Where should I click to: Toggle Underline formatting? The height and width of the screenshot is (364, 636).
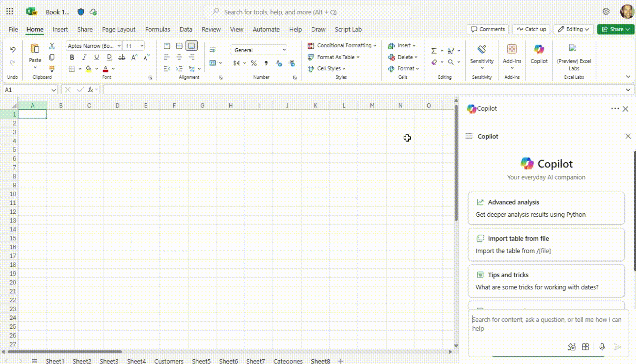97,57
